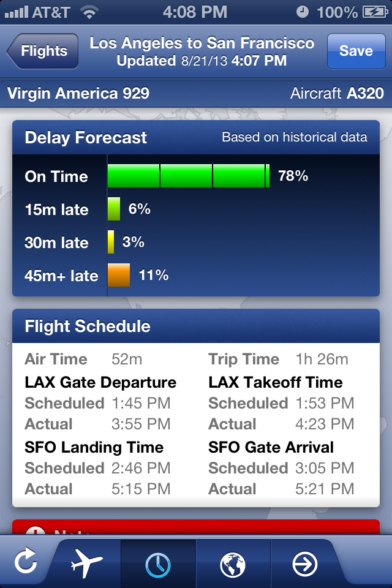
Task: Go back to Flights list
Action: click(43, 51)
